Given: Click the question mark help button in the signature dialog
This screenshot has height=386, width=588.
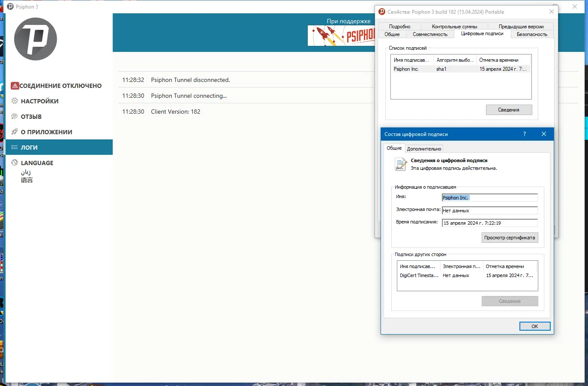Looking at the screenshot, I should [525, 134].
